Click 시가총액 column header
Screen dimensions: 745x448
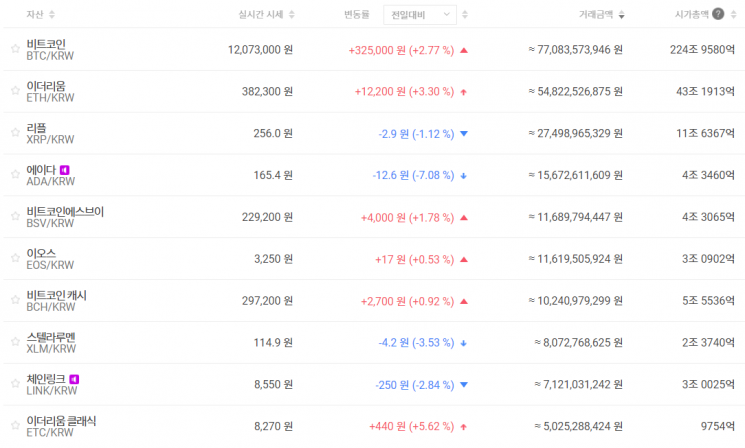click(691, 15)
